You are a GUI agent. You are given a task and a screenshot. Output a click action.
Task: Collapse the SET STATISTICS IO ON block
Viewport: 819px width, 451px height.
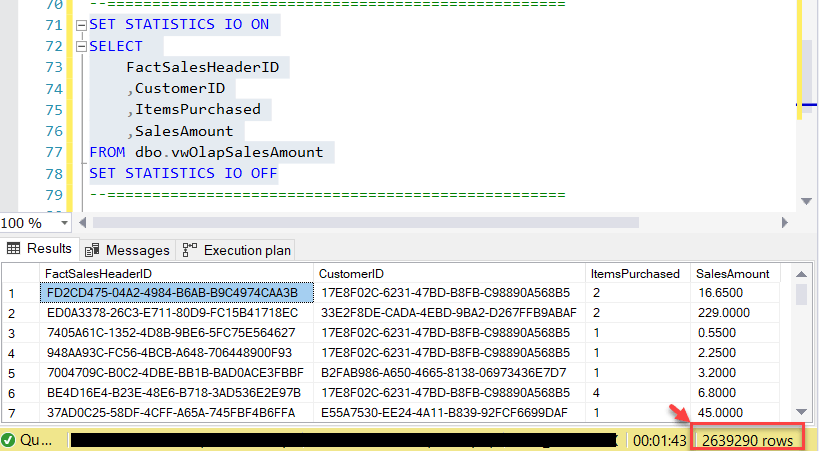pyautogui.click(x=81, y=25)
